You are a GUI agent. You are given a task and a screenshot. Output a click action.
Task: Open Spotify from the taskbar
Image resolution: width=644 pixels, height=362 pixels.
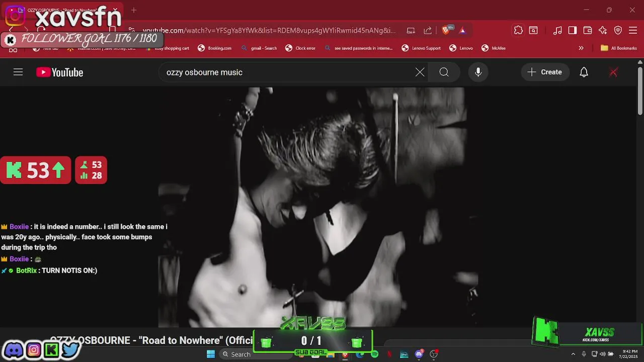pos(375,354)
